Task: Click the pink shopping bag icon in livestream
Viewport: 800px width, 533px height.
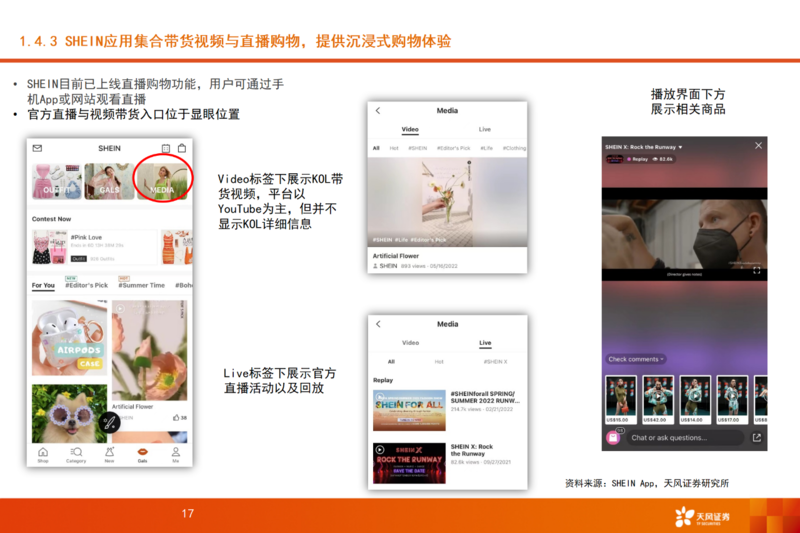Action: click(613, 437)
